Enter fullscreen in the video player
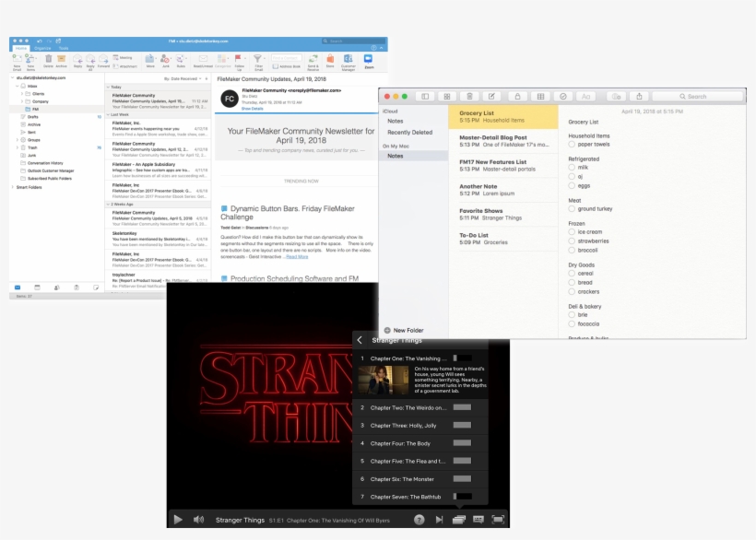 coord(499,520)
